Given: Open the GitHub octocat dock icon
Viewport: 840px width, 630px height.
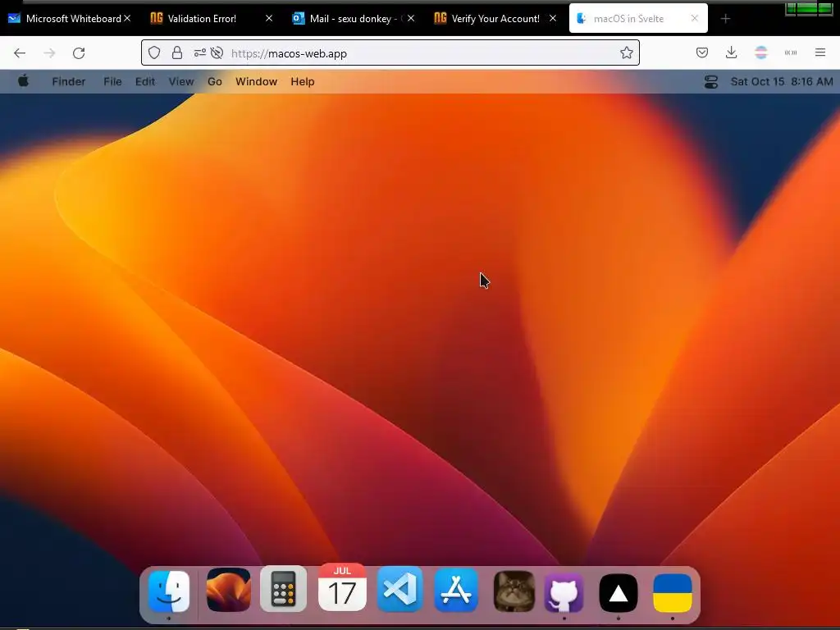Looking at the screenshot, I should point(564,592).
